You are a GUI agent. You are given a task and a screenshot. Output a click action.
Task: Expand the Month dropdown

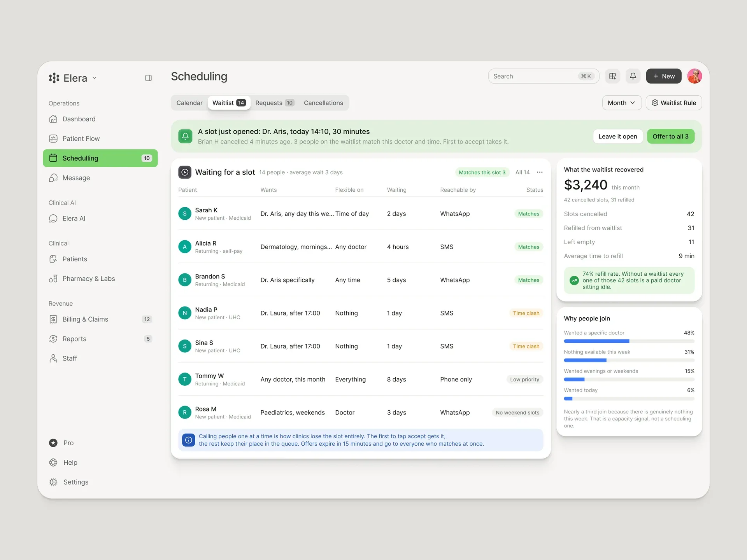point(622,103)
